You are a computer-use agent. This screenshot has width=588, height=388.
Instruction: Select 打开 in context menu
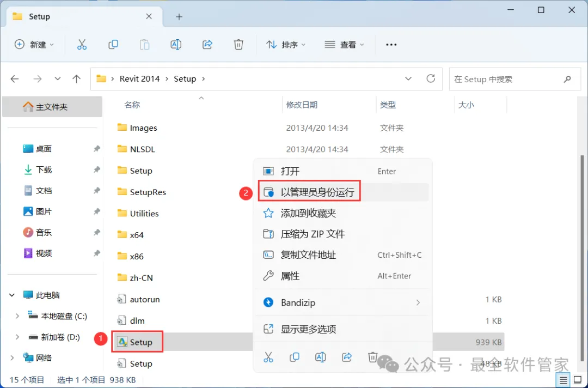(x=342, y=172)
